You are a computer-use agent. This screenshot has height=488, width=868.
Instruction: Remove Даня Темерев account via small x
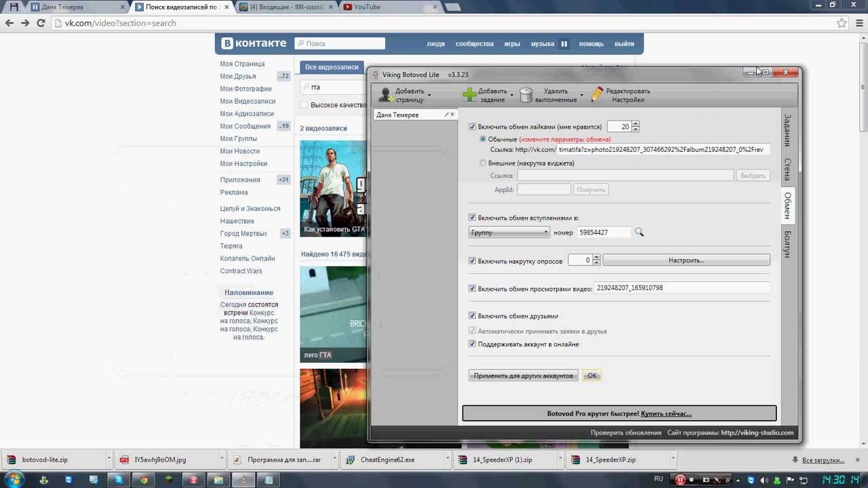(x=453, y=115)
